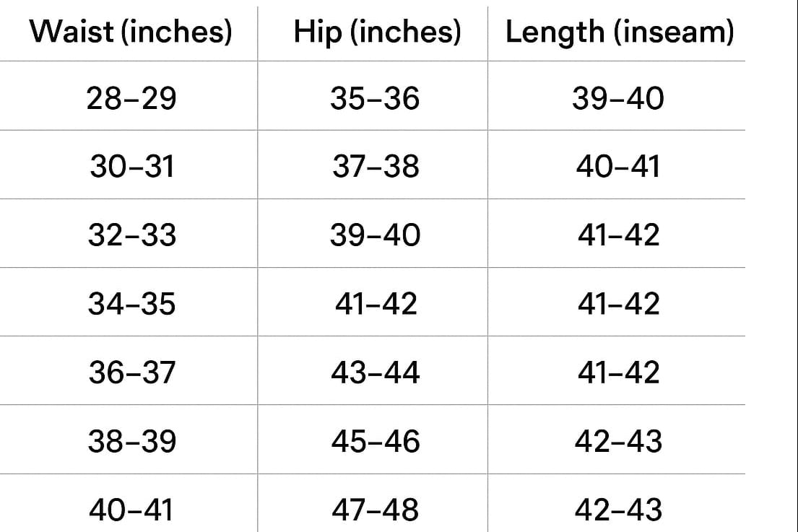
Task: Click the Length (inseam) column header
Action: point(619,33)
